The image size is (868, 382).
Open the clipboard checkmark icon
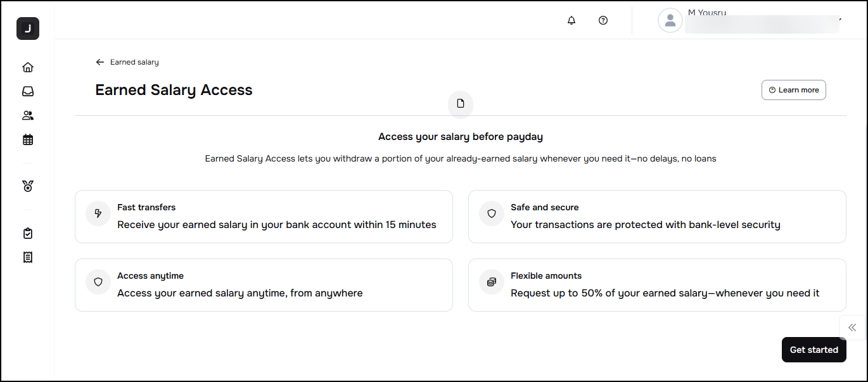point(28,233)
